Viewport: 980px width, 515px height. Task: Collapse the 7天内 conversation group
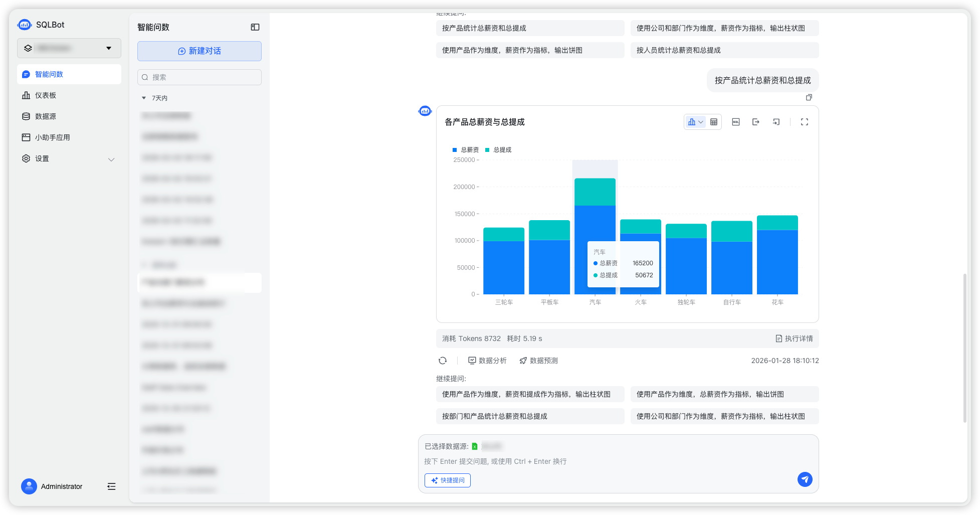point(143,98)
